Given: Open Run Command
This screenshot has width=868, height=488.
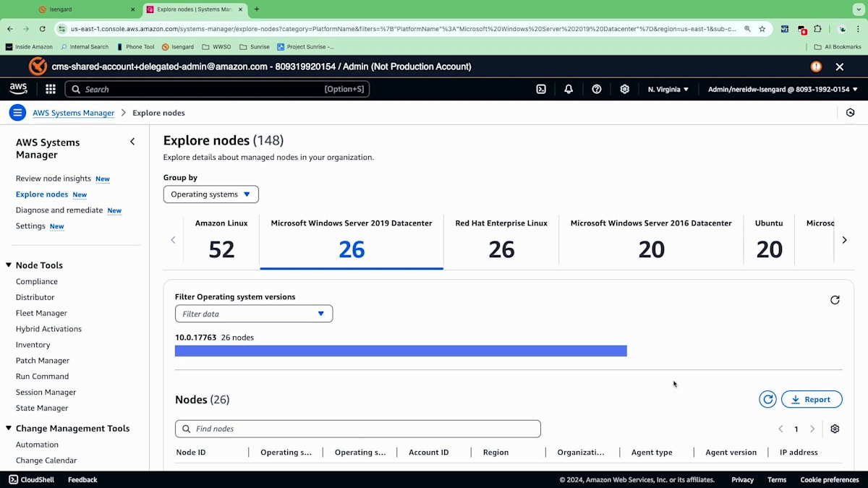Looking at the screenshot, I should pyautogui.click(x=42, y=376).
